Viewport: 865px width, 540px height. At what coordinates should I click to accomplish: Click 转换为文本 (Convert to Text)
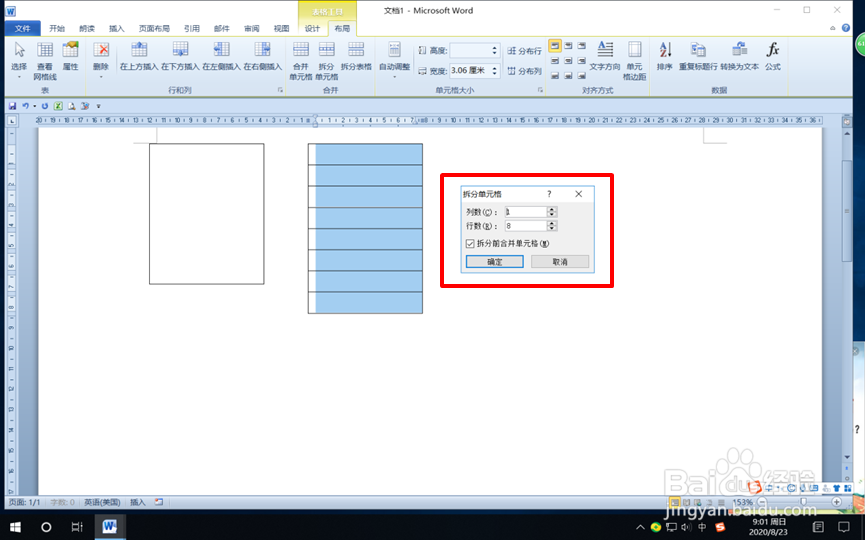740,57
